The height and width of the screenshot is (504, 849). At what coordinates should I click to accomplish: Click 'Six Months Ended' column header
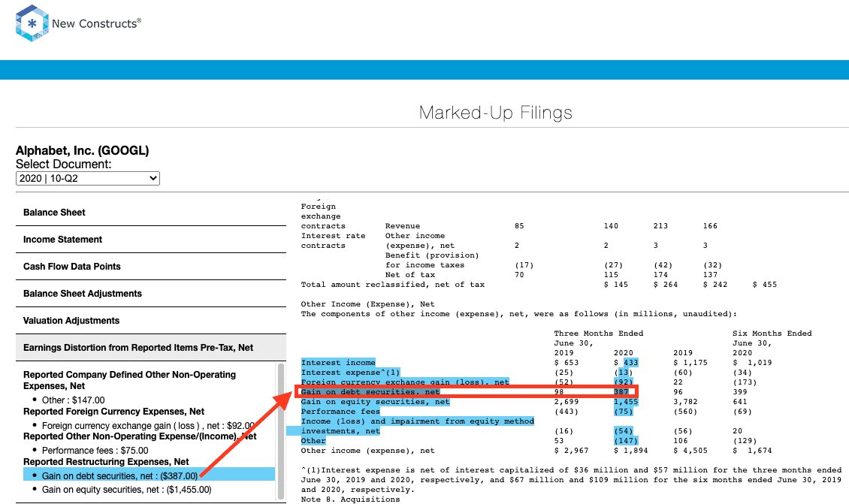772,333
